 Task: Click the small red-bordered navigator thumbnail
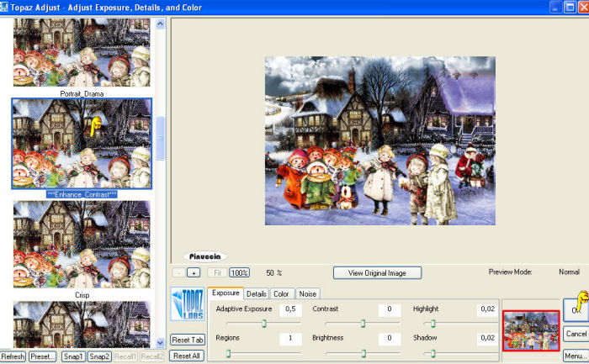pyautogui.click(x=531, y=330)
